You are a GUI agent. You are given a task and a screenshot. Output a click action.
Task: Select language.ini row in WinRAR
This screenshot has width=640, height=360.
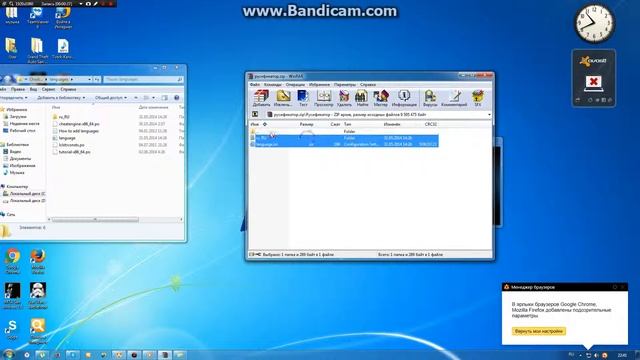345,144
